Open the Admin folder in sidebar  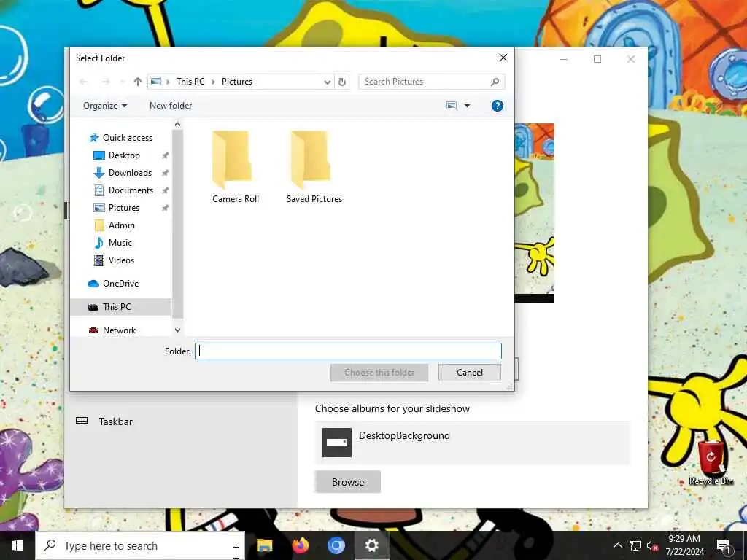click(x=122, y=225)
